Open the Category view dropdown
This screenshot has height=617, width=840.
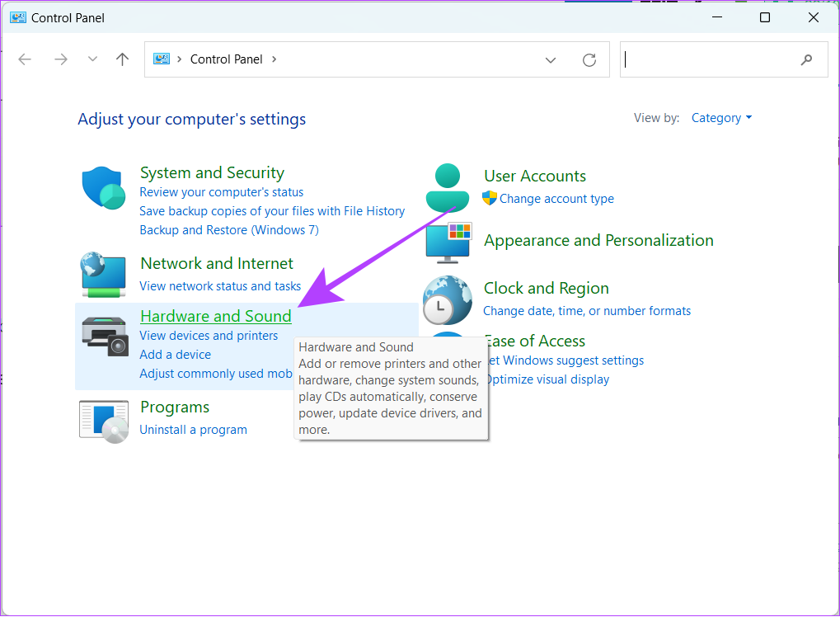[720, 117]
